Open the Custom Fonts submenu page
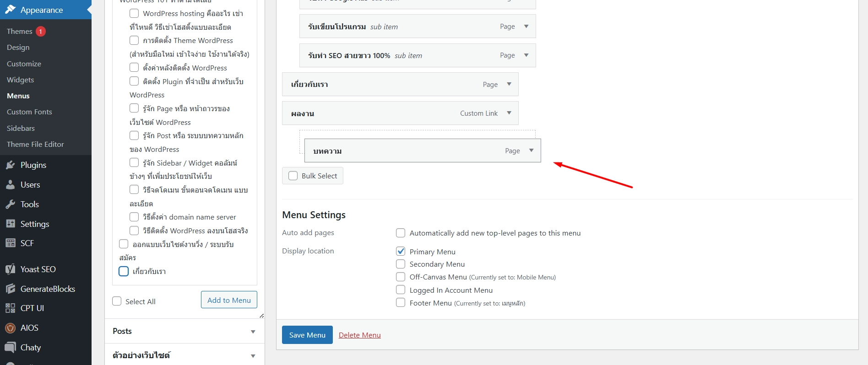Image resolution: width=868 pixels, height=365 pixels. pos(29,112)
